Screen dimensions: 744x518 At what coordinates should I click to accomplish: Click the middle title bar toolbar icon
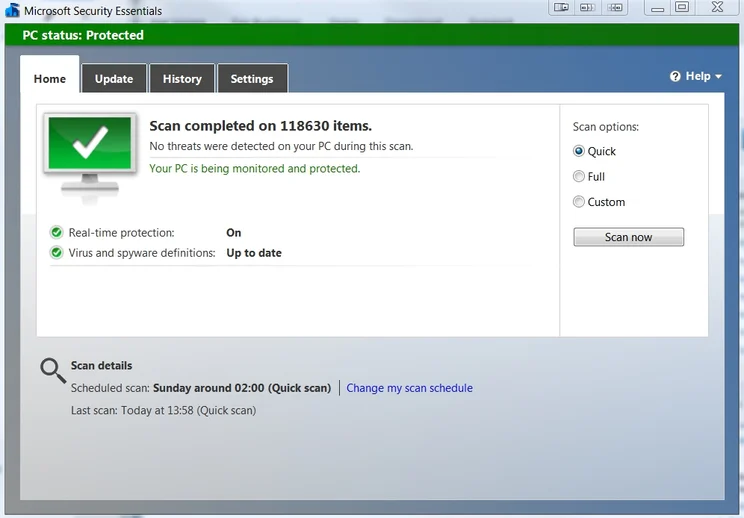pyautogui.click(x=587, y=8)
